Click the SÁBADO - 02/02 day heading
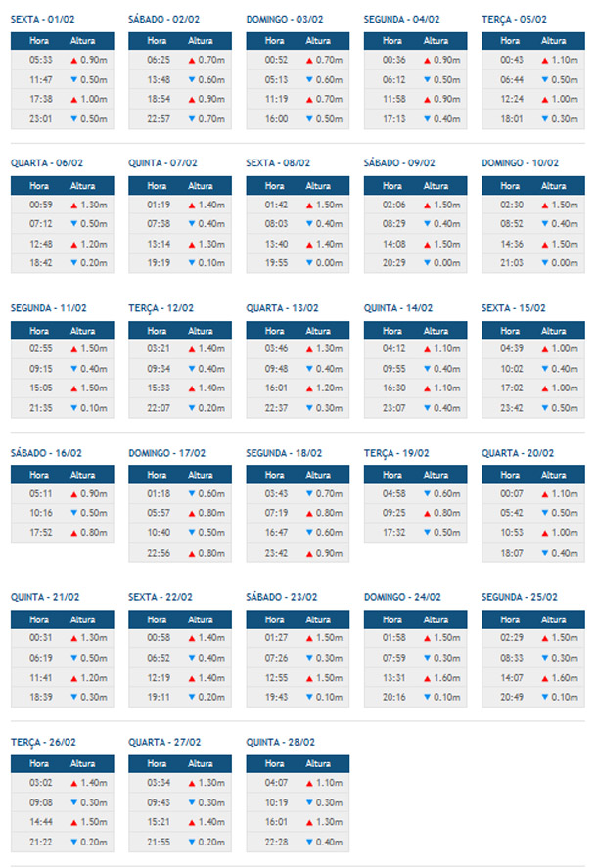The width and height of the screenshot is (597, 868). pyautogui.click(x=163, y=19)
